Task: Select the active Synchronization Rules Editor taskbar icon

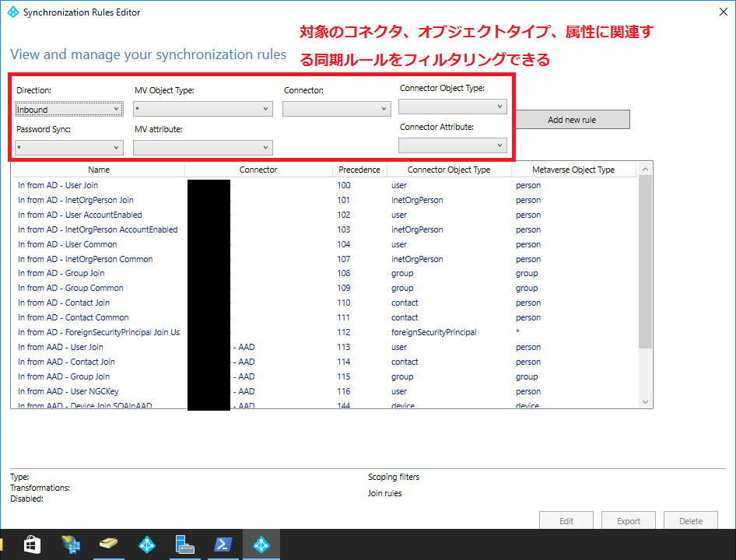Action: point(261,544)
